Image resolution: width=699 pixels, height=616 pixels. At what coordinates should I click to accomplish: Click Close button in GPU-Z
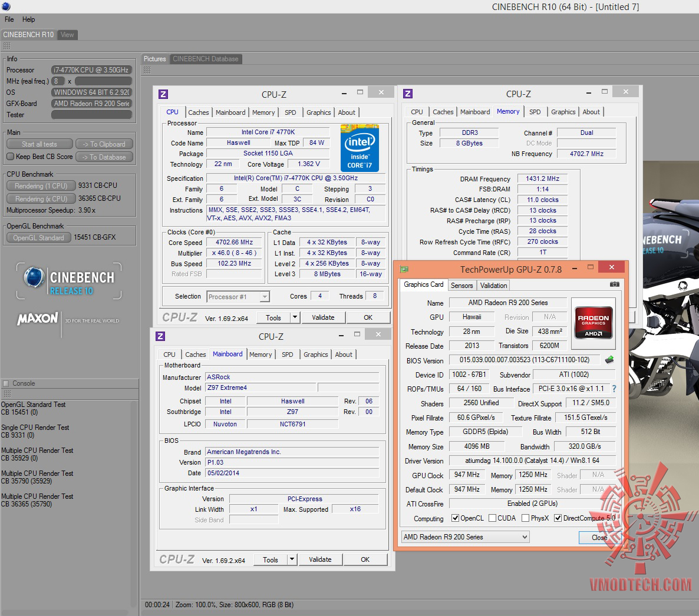pos(599,537)
